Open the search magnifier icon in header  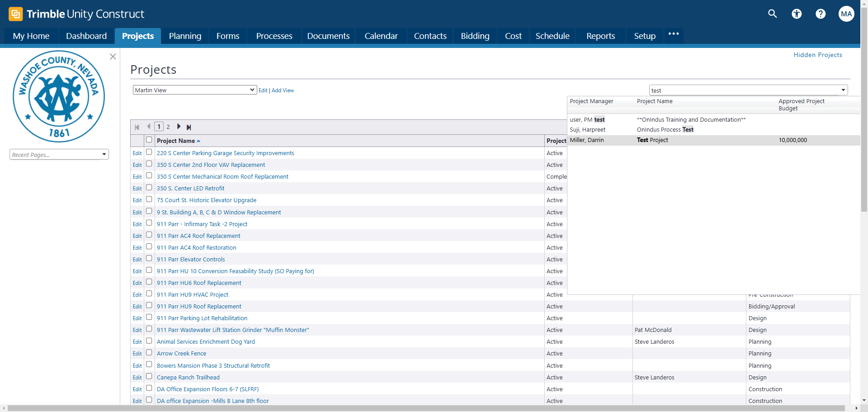[x=773, y=14]
